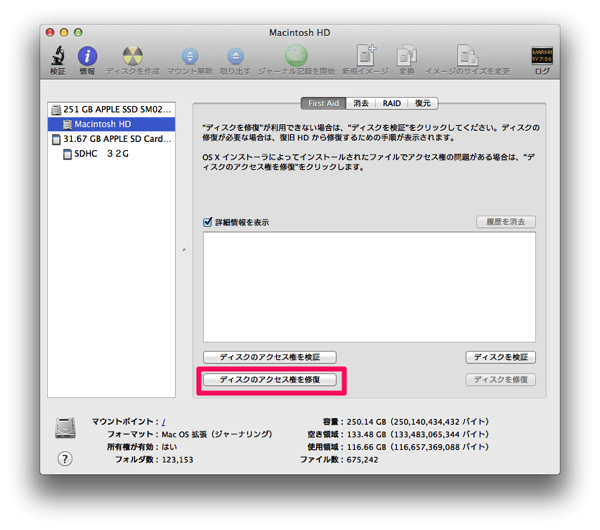Zoom the window with the green button
This screenshot has height=530, width=600.
tap(78, 33)
